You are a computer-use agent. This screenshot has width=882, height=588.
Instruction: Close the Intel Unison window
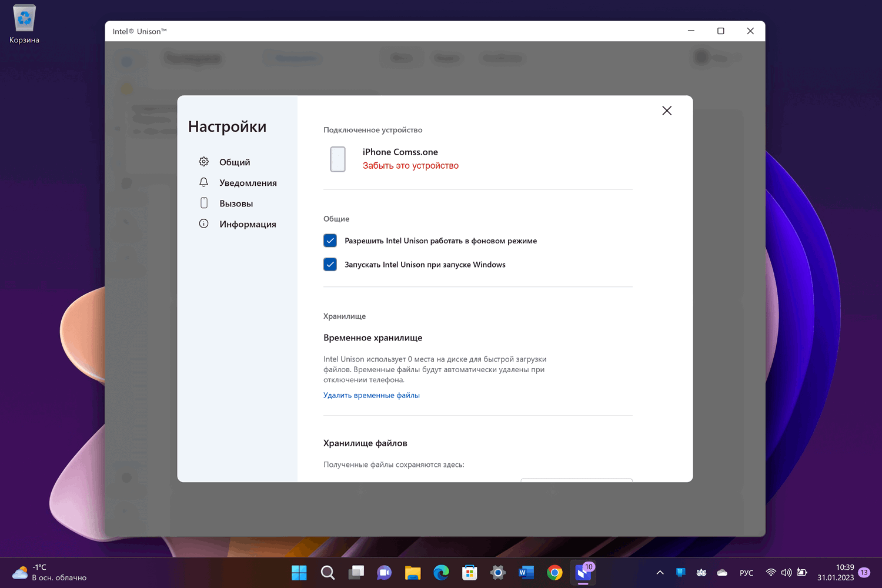[x=750, y=31]
